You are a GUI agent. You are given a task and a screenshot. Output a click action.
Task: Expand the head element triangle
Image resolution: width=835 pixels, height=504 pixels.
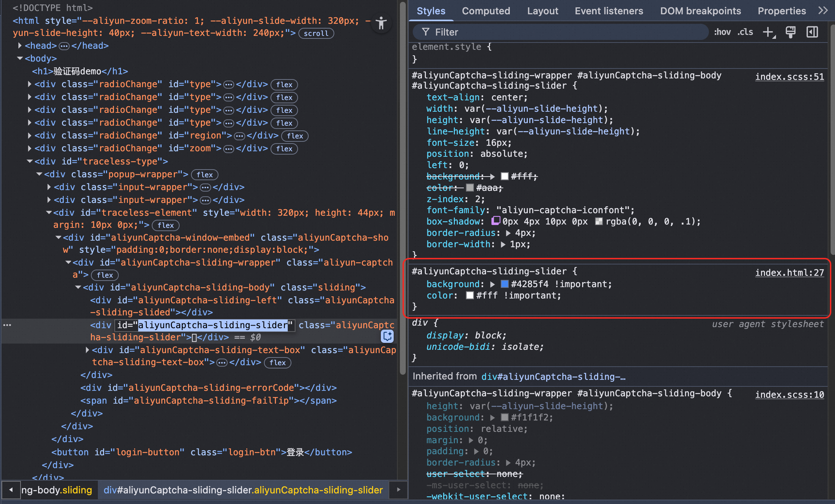(20, 46)
